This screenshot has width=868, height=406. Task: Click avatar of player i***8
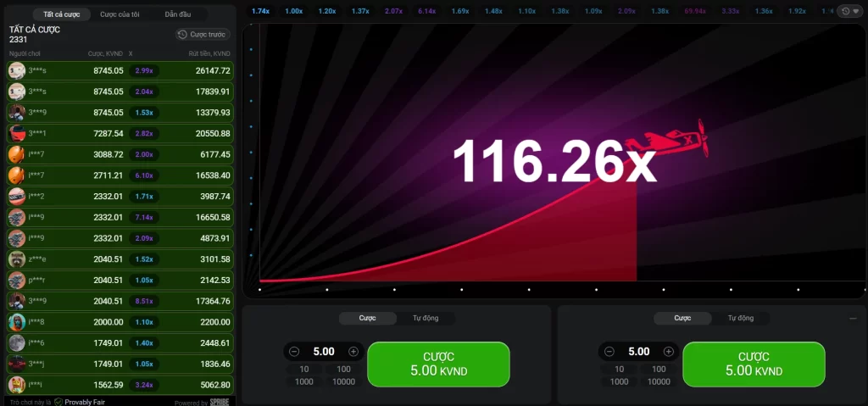click(x=17, y=322)
